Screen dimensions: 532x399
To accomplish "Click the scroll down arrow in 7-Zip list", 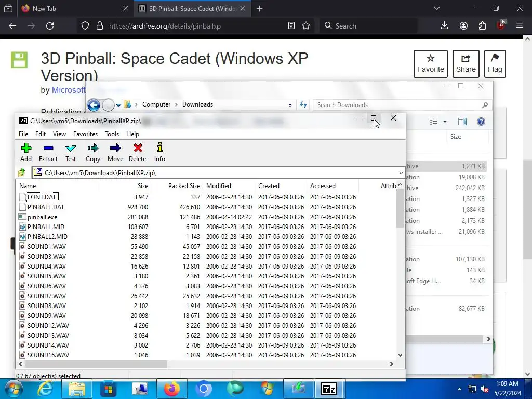I will pos(400,355).
